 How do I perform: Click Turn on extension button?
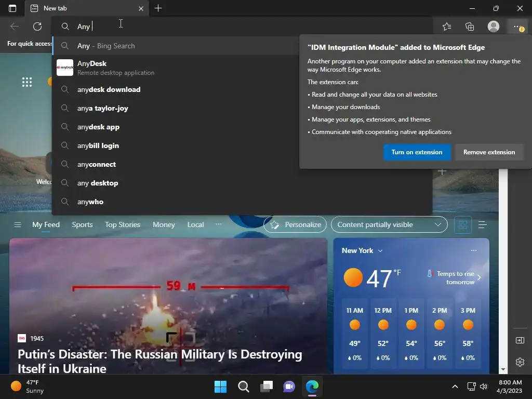click(417, 152)
